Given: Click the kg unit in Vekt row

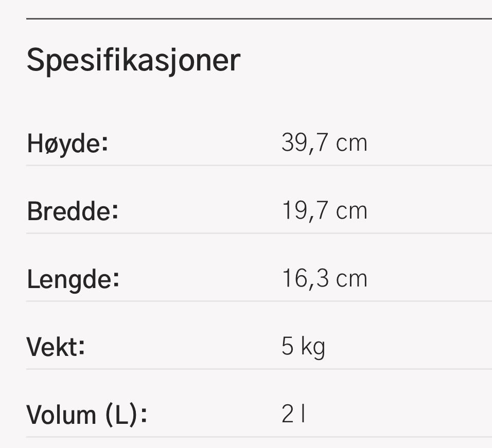Looking at the screenshot, I should click(313, 348).
